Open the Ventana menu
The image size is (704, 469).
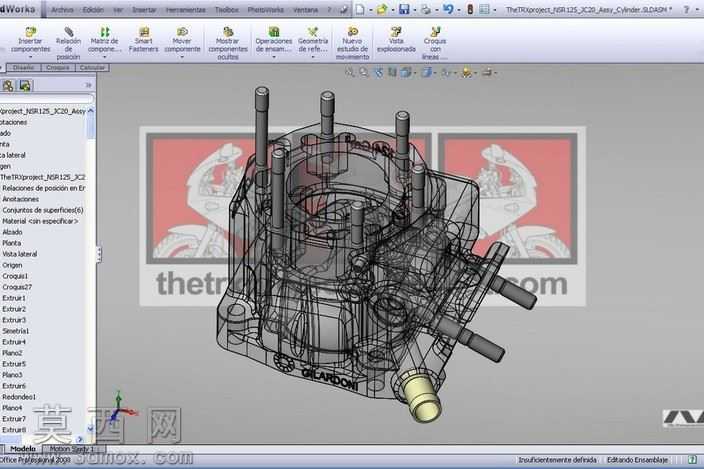click(305, 9)
